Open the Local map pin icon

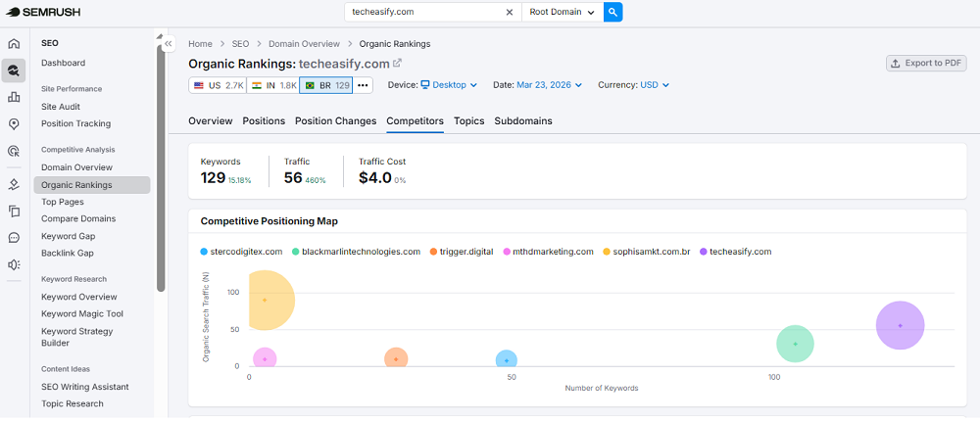click(14, 124)
